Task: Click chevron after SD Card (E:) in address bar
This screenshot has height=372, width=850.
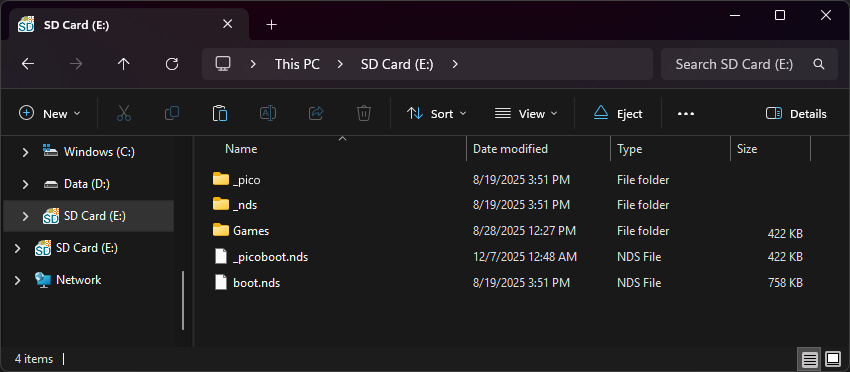Action: tap(455, 64)
